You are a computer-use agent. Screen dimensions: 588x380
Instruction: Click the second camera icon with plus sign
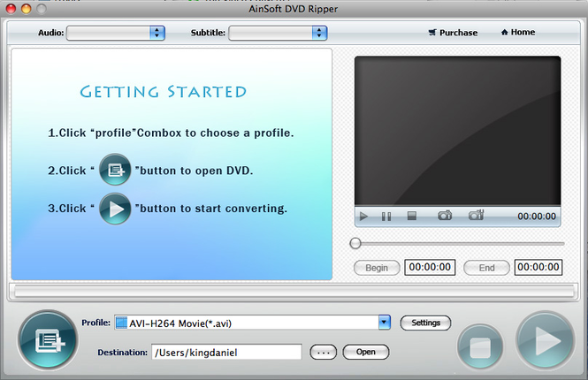pos(476,215)
